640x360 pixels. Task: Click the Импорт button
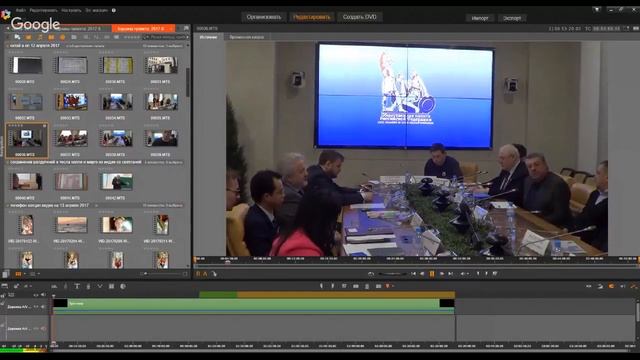[x=480, y=18]
